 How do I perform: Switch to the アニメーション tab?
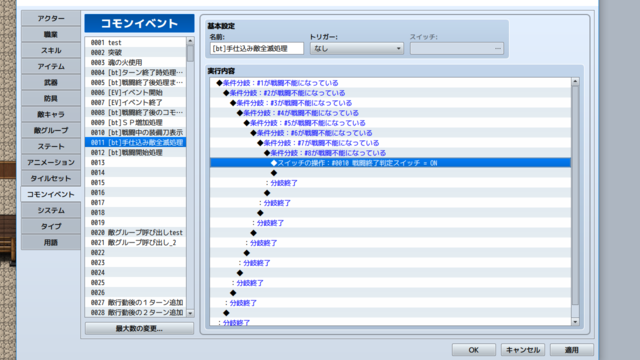click(51, 162)
